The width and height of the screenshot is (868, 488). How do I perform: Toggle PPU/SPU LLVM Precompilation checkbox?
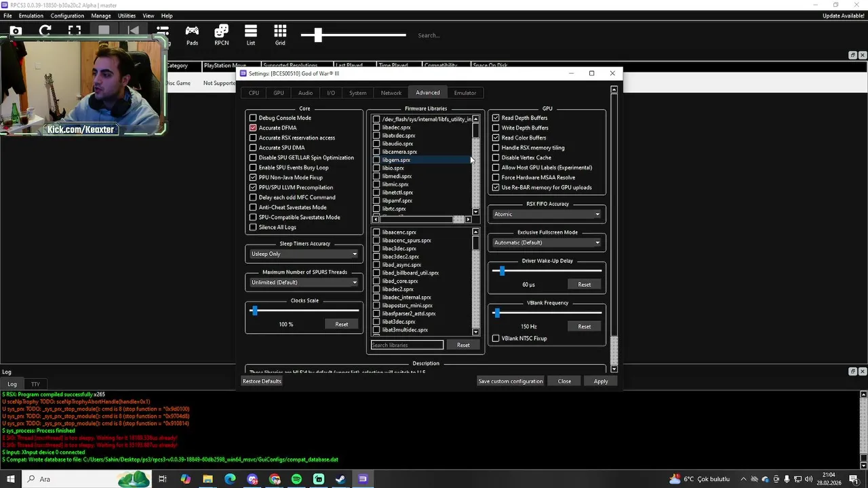coord(253,187)
